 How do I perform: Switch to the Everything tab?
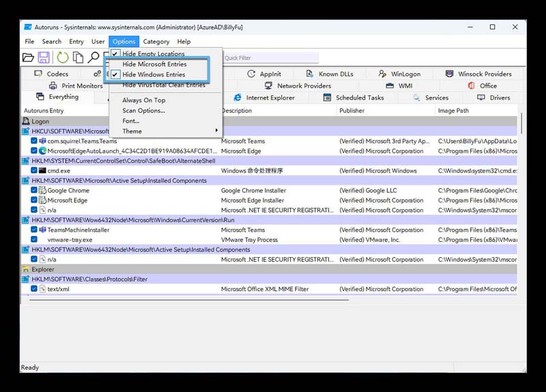57,97
